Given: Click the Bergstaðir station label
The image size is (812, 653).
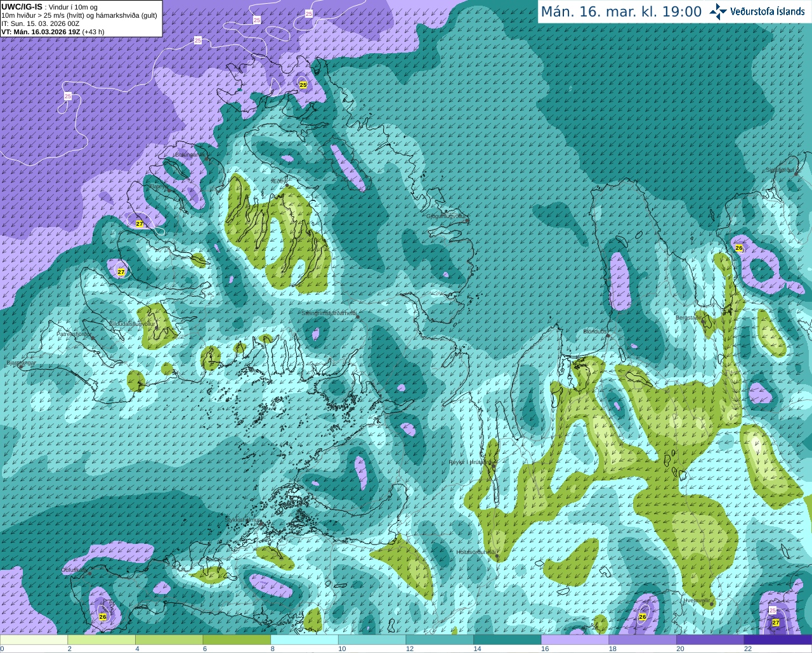Looking at the screenshot, I should [690, 318].
